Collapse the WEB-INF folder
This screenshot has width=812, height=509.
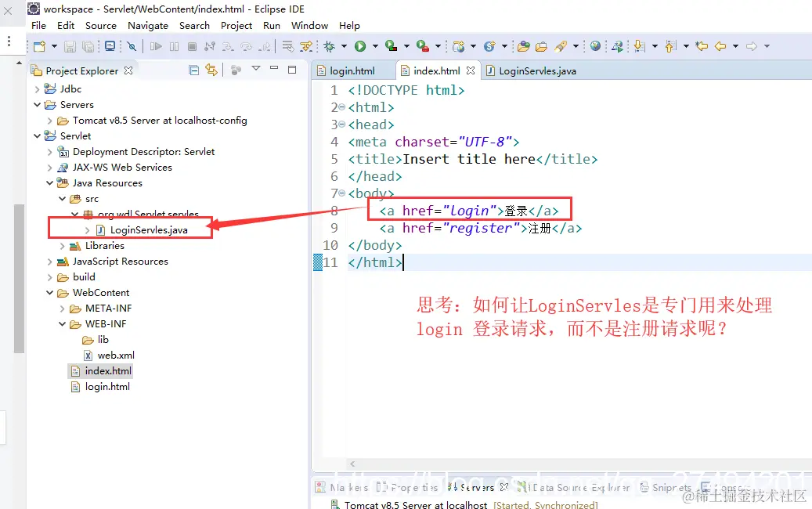(62, 324)
